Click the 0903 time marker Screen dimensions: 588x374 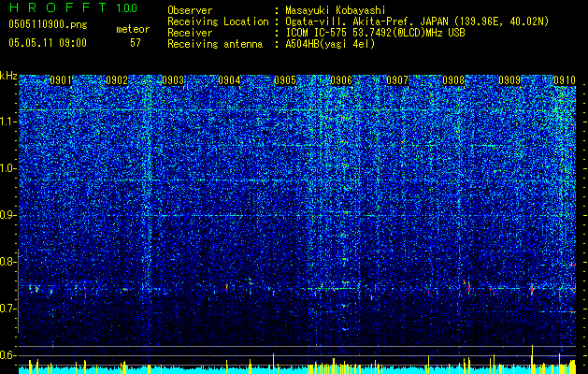tap(173, 80)
